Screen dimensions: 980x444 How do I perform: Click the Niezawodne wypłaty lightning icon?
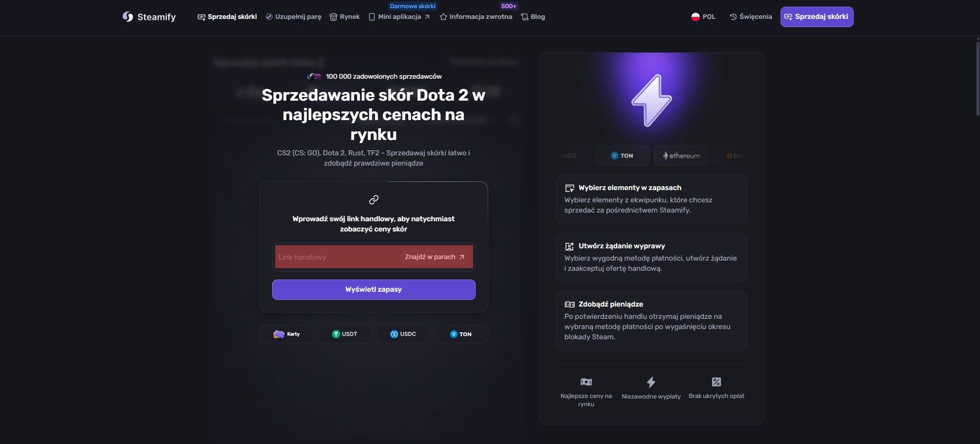tap(651, 382)
